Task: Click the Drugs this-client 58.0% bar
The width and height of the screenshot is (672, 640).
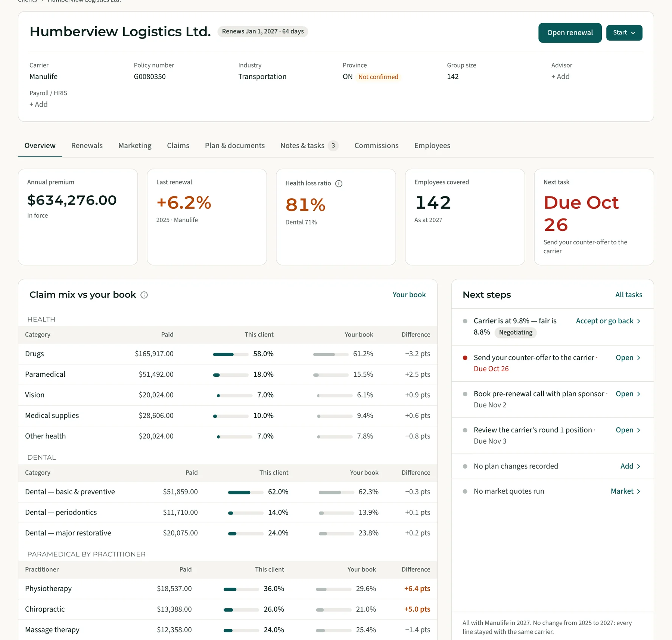Action: 231,354
